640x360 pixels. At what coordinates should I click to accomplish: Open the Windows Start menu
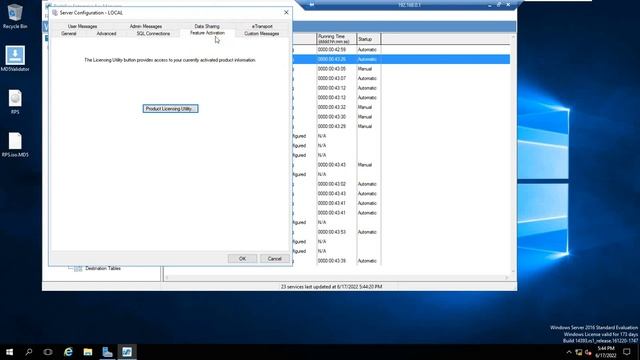click(9, 352)
